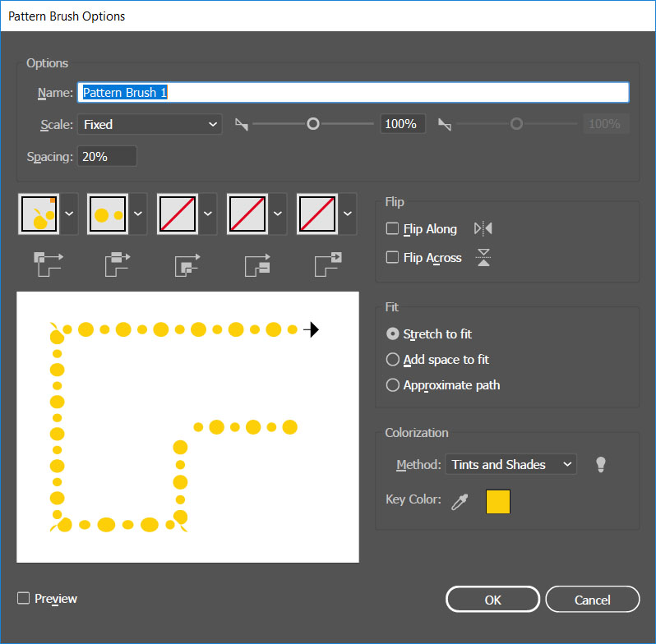Click the outer corner tile thumbnail

coord(38,214)
